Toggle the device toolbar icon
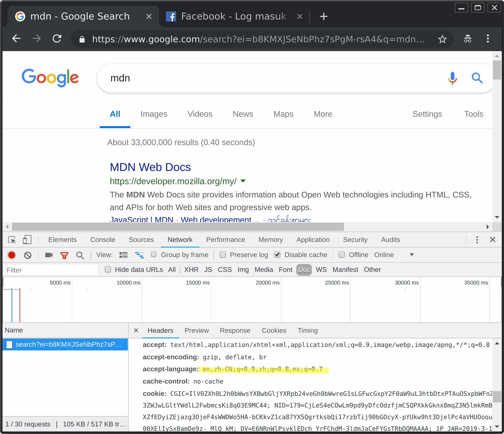 [27, 240]
